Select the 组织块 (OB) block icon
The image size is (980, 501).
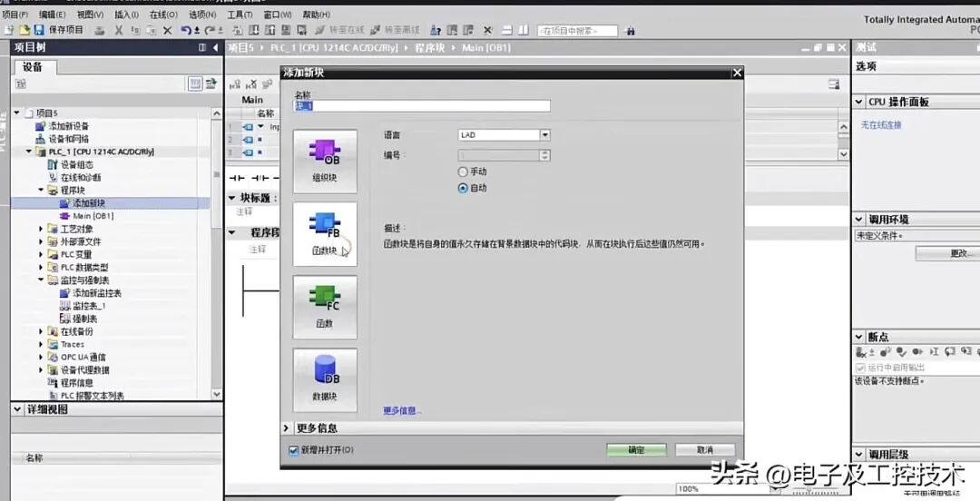click(x=325, y=160)
